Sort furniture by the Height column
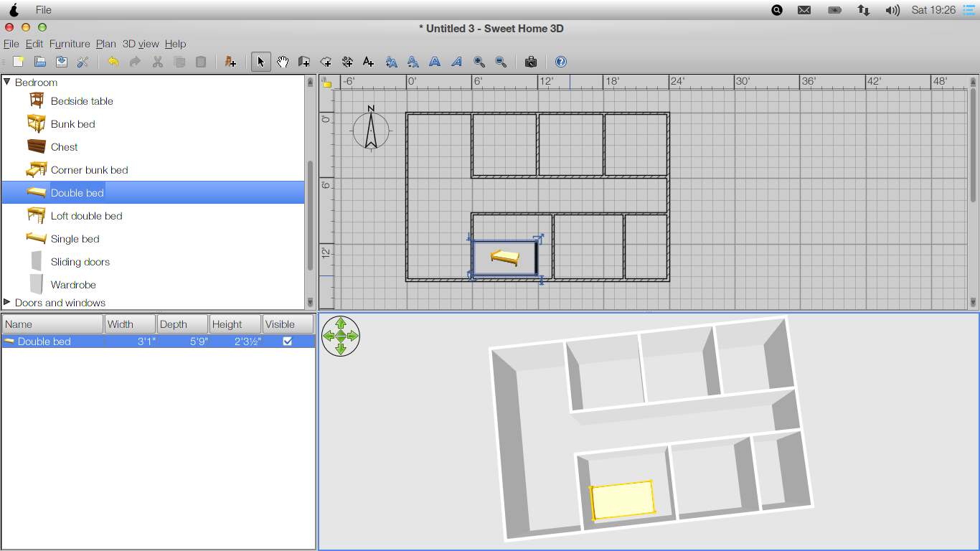 (235, 324)
